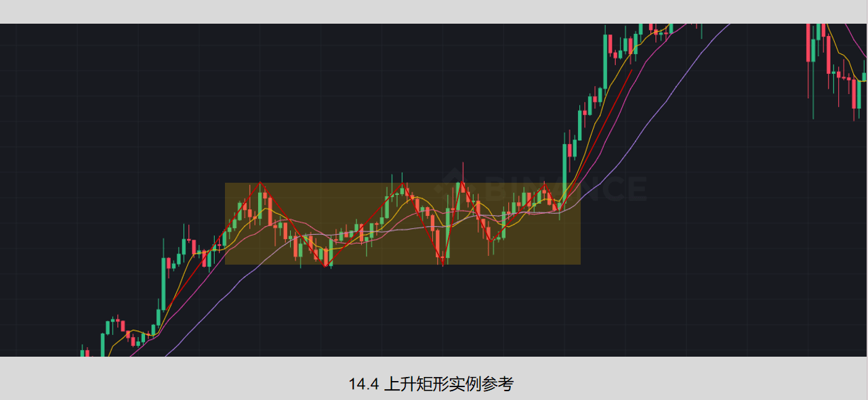The height and width of the screenshot is (400, 868).
Task: Select the last zigzag peak before the breakout
Action: click(545, 185)
